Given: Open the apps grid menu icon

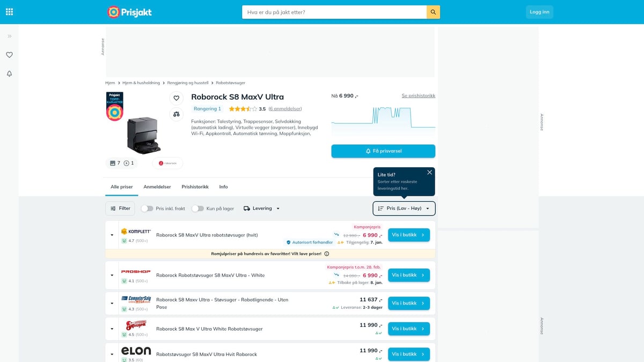Looking at the screenshot, I should (9, 12).
